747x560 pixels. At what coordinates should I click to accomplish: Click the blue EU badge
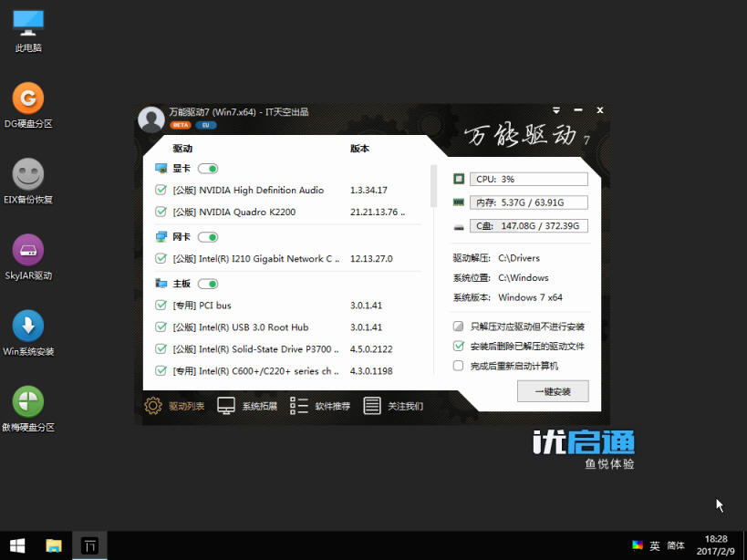coord(206,125)
